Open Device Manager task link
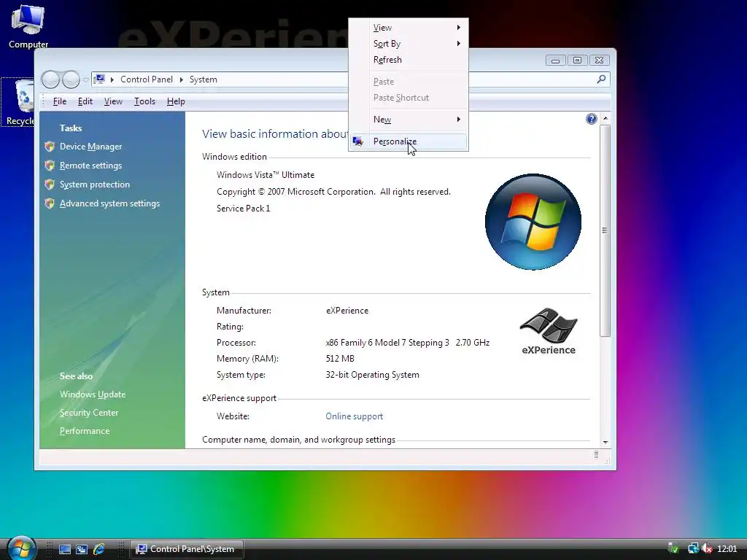Screen dimensions: 747x560 tap(90, 147)
